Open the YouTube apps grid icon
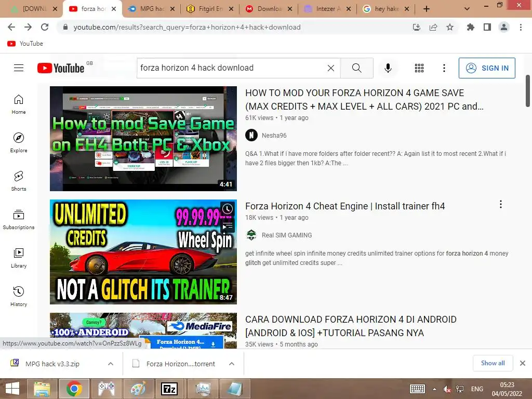This screenshot has height=399, width=532. click(419, 68)
